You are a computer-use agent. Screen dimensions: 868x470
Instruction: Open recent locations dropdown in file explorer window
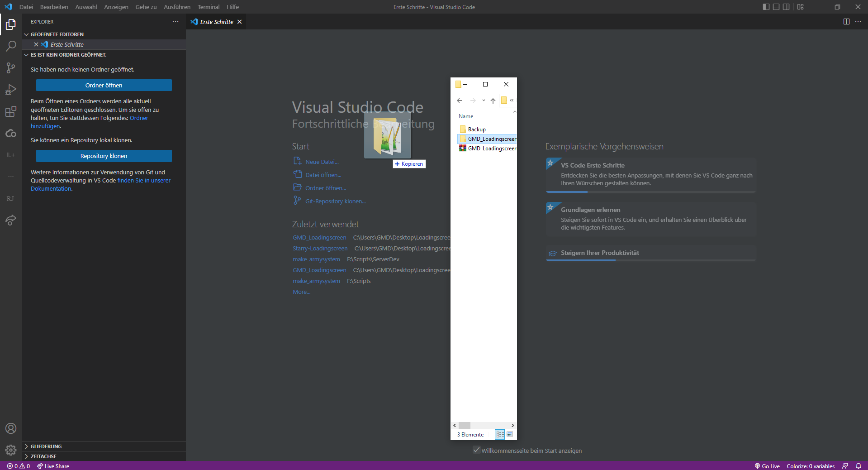(484, 101)
